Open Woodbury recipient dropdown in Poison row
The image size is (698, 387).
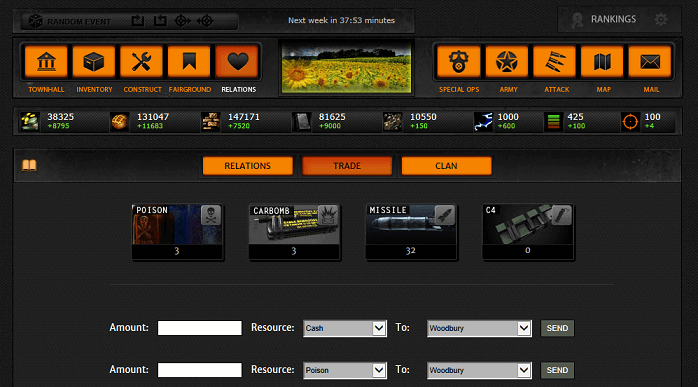(x=479, y=370)
